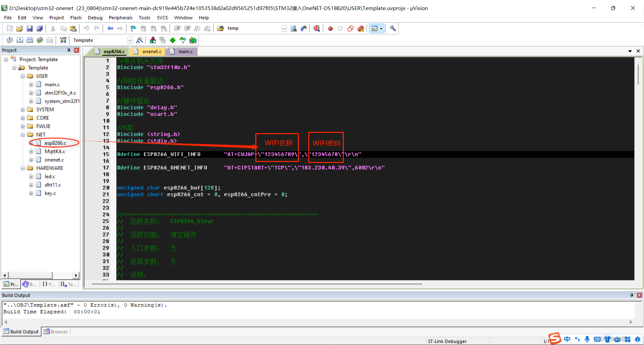
Task: Open the Books tab in the project panel
Action: 29,284
